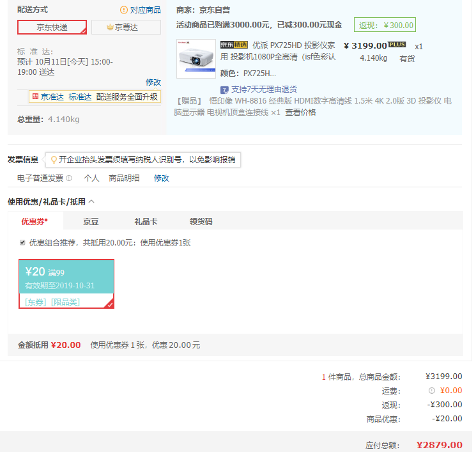Click 查看价格 for the gift item
Image resolution: width=476 pixels, height=452 pixels.
(300, 113)
